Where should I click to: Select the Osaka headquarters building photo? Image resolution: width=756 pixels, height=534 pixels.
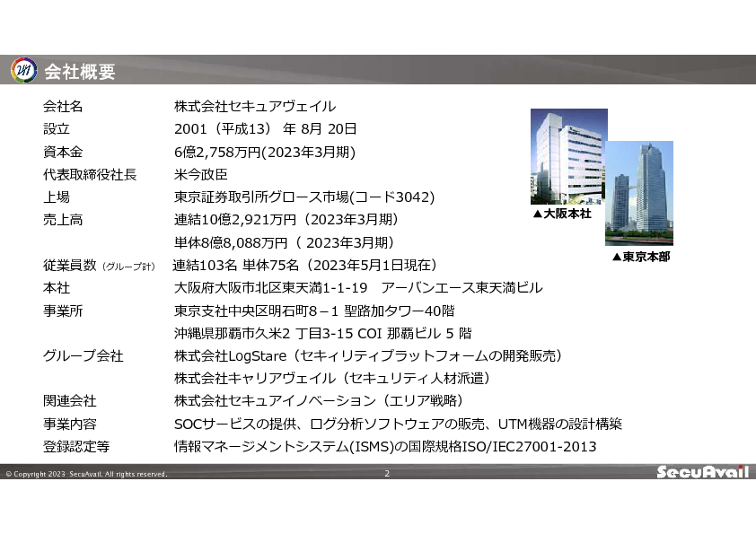click(x=567, y=156)
